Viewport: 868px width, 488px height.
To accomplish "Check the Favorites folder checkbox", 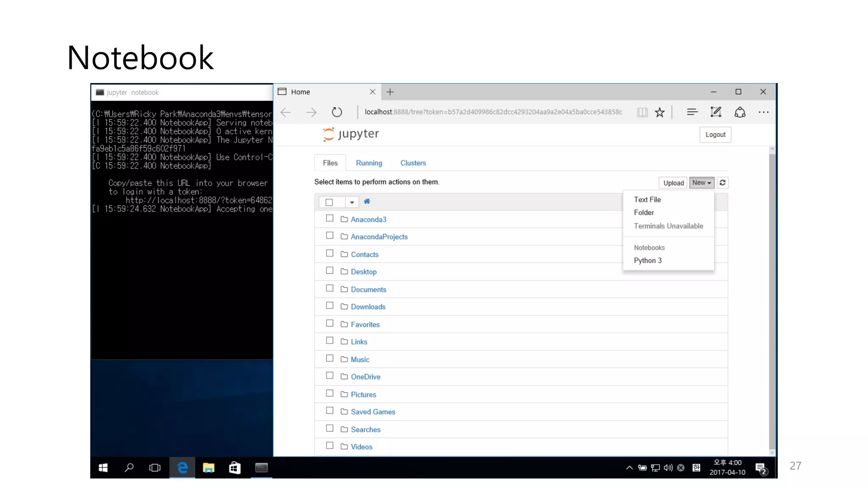I will click(330, 323).
